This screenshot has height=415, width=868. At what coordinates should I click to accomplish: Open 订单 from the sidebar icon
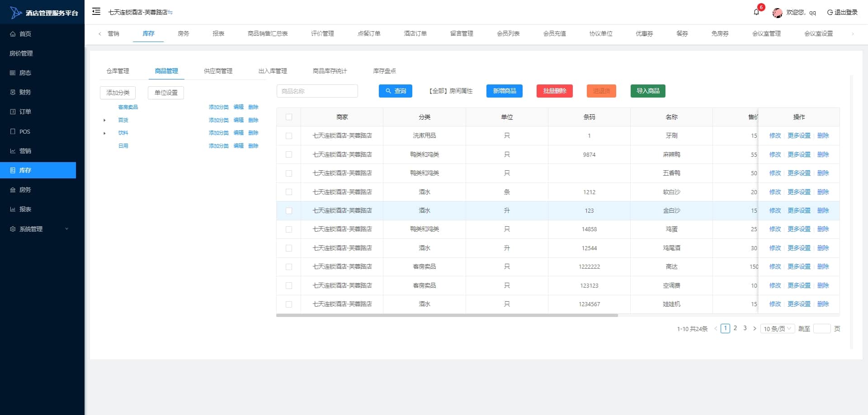[x=13, y=112]
